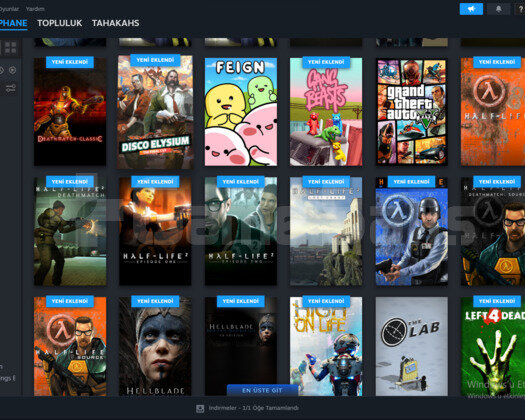Select the Feign game cover
525x420 pixels.
pos(241,112)
